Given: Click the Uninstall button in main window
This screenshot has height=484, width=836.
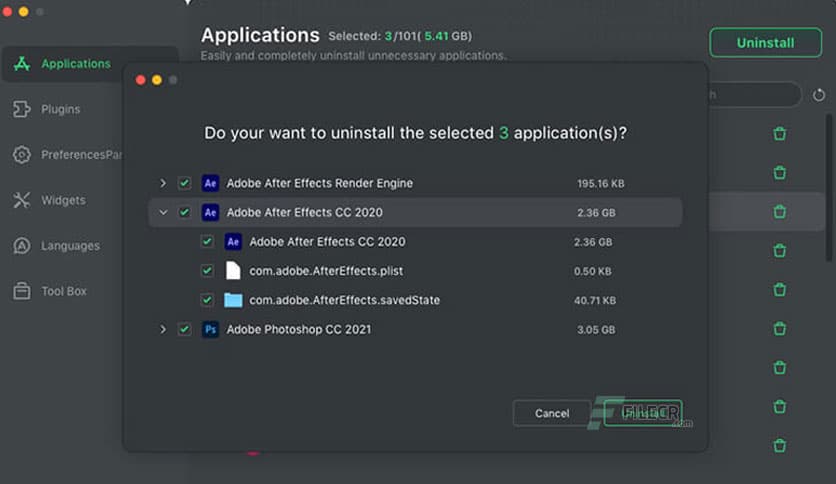Looking at the screenshot, I should 765,43.
